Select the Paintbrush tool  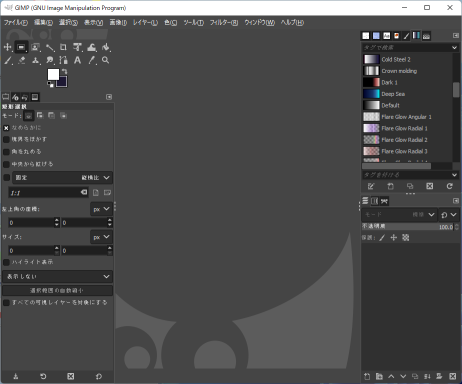click(x=7, y=60)
